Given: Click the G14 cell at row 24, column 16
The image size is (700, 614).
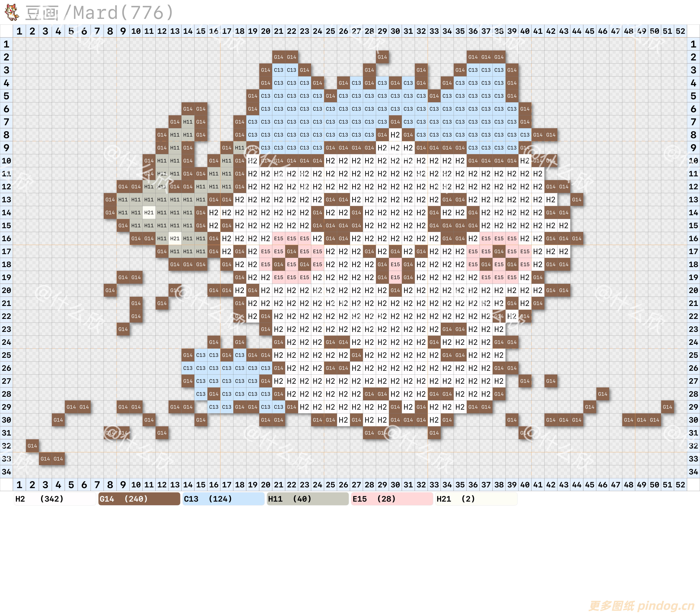Looking at the screenshot, I should 214,342.
